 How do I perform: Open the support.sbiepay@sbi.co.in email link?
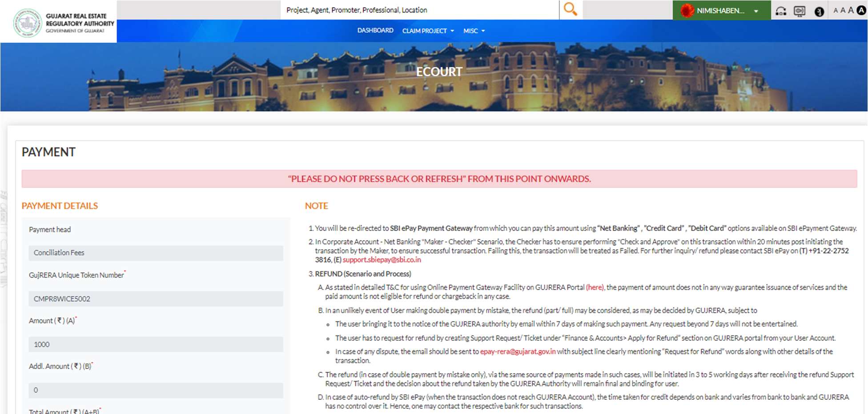[x=382, y=260]
